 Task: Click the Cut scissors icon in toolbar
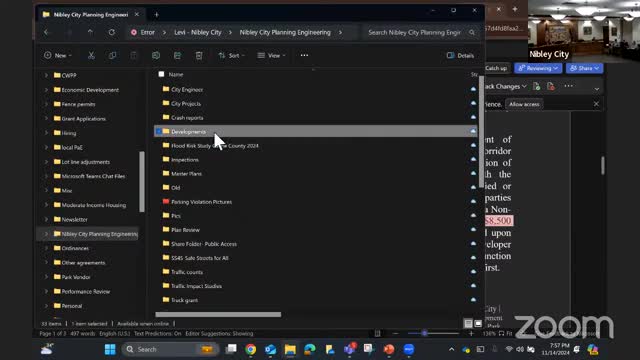click(91, 56)
